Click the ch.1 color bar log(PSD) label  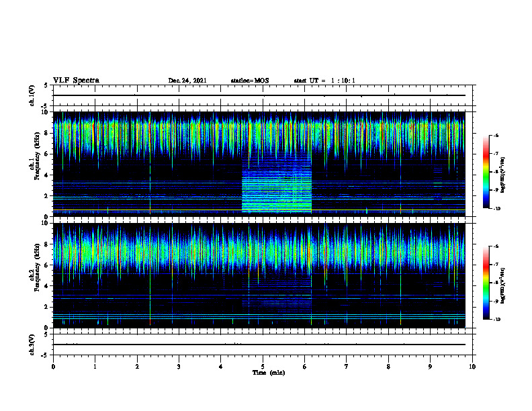(503, 175)
